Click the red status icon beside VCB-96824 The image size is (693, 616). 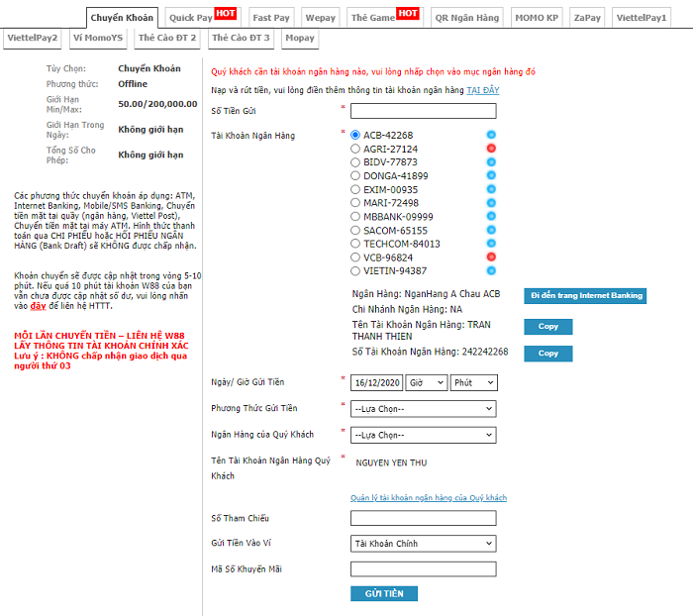(x=491, y=257)
